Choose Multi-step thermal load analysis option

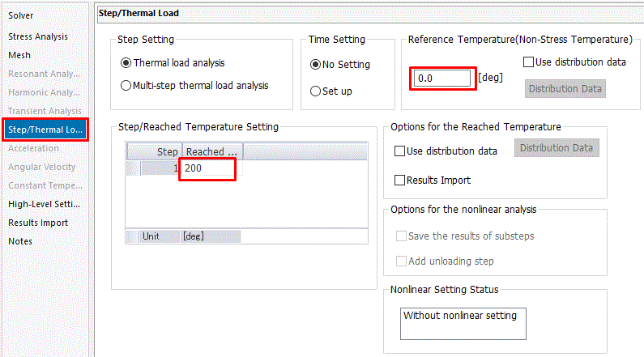[x=126, y=85]
